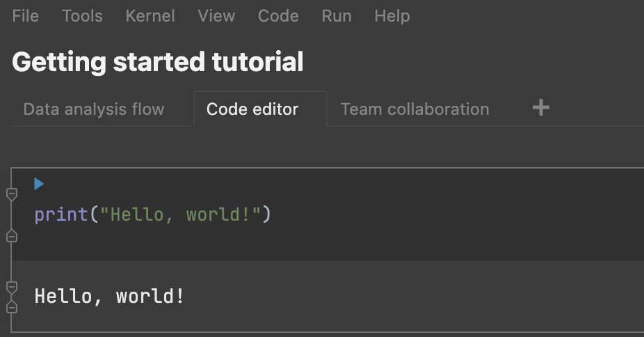Image resolution: width=644 pixels, height=337 pixels.
Task: Open the Tools menu
Action: point(82,16)
